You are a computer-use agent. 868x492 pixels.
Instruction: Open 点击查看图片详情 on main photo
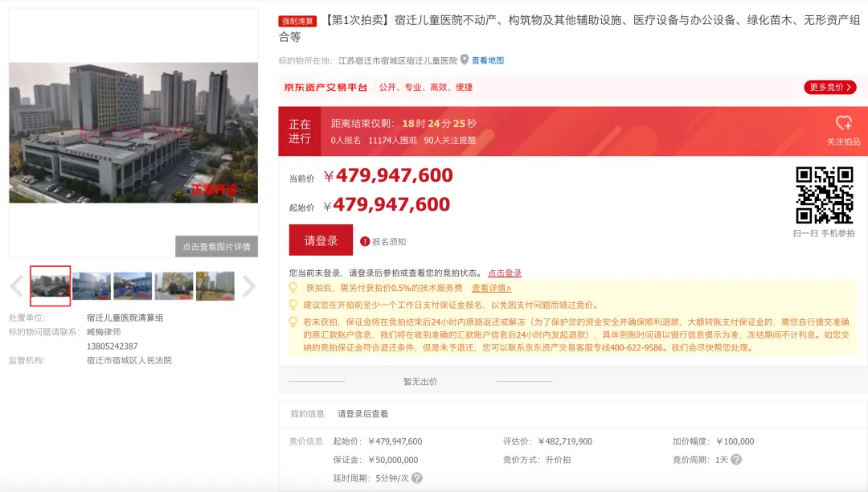click(216, 247)
